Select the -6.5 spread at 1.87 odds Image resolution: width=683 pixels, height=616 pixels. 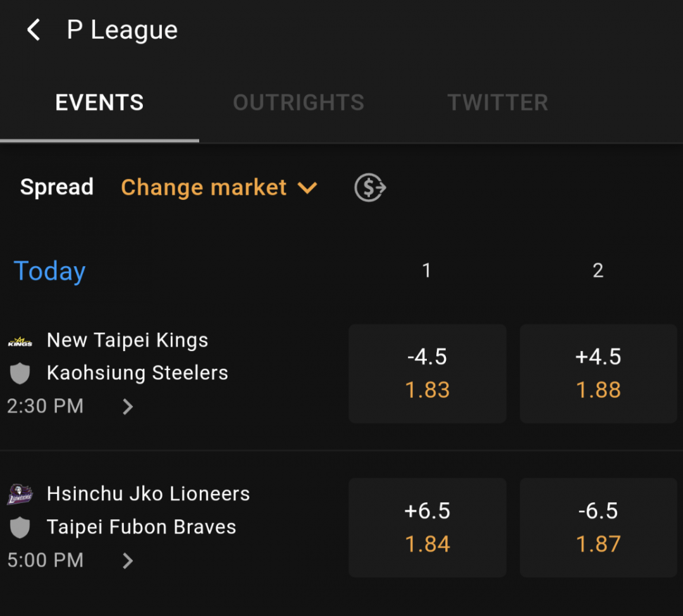click(x=598, y=527)
